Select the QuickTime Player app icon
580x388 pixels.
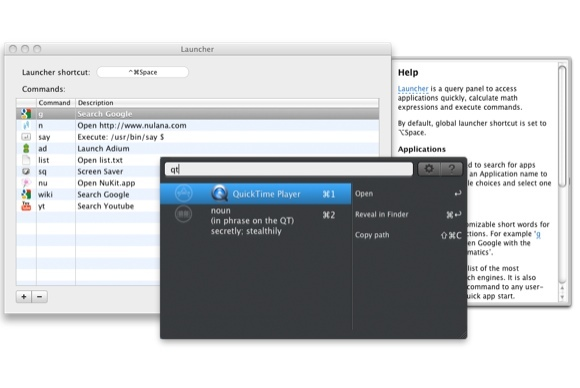click(219, 193)
